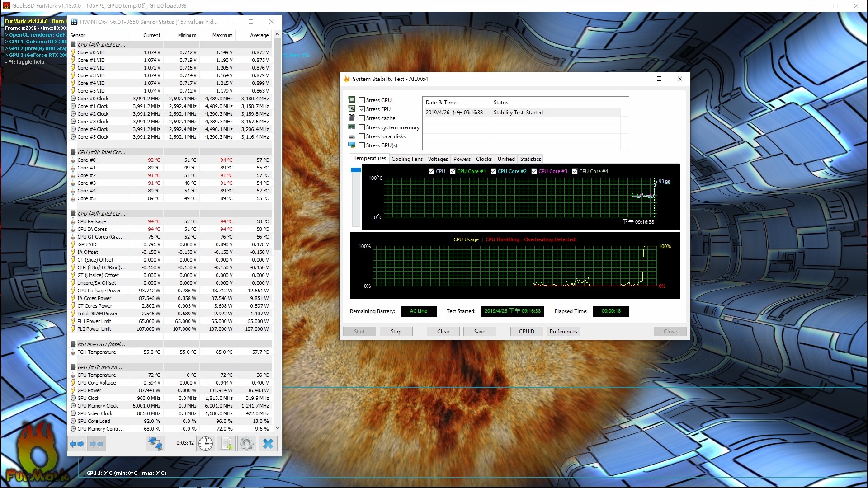Viewport: 868px width, 488px height.
Task: Click the circle icon on GPU Core Load row
Action: pos(73,421)
